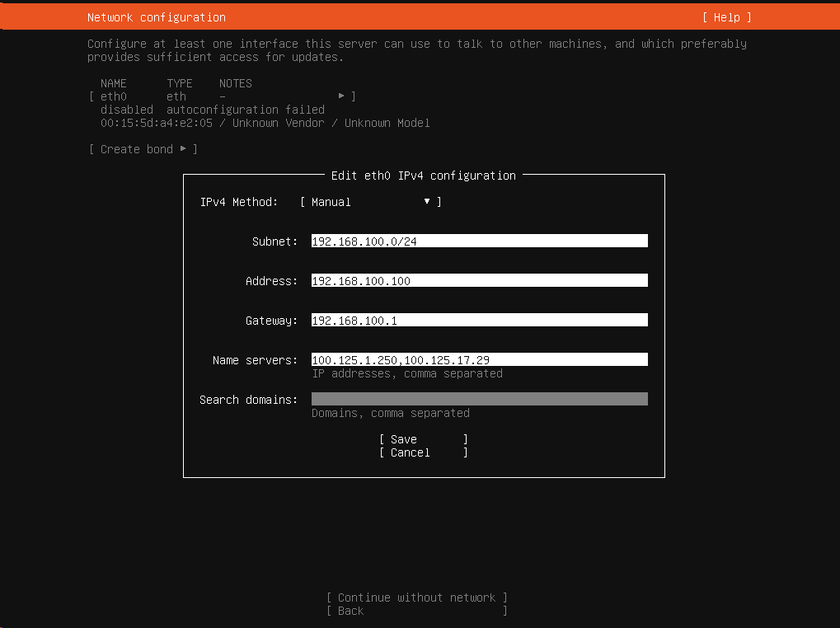
Task: Click the 'Name servers:' label
Action: tap(255, 360)
